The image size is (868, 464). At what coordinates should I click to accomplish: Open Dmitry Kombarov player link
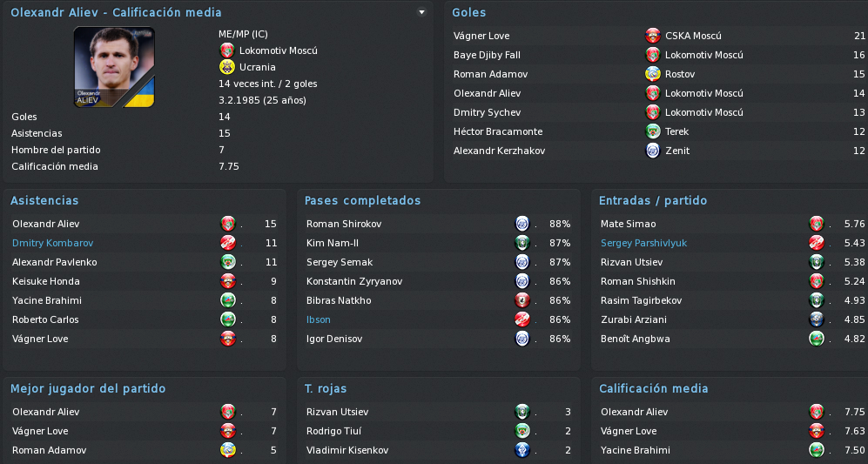[52, 243]
